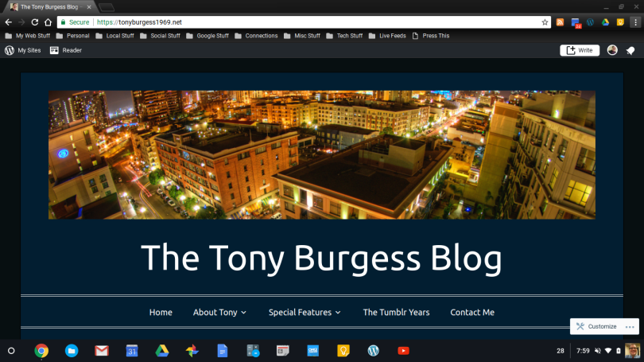This screenshot has width=644, height=362.
Task: Expand the Special Features submenu
Action: coord(305,313)
